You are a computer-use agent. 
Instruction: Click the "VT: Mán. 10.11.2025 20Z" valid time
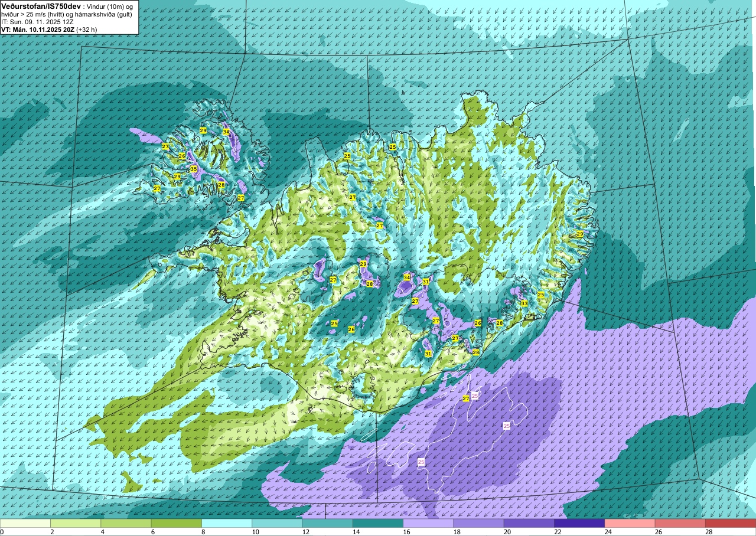37,29
